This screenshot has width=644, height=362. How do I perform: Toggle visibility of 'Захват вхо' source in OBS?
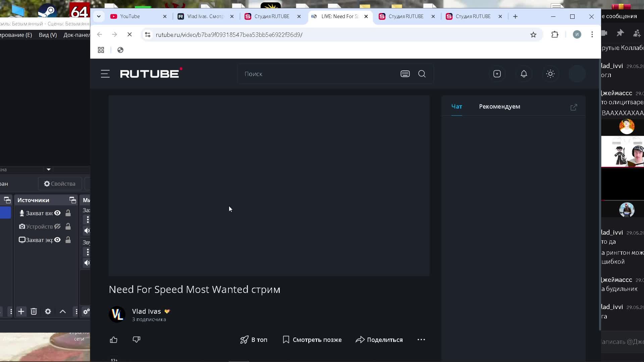coord(57,213)
